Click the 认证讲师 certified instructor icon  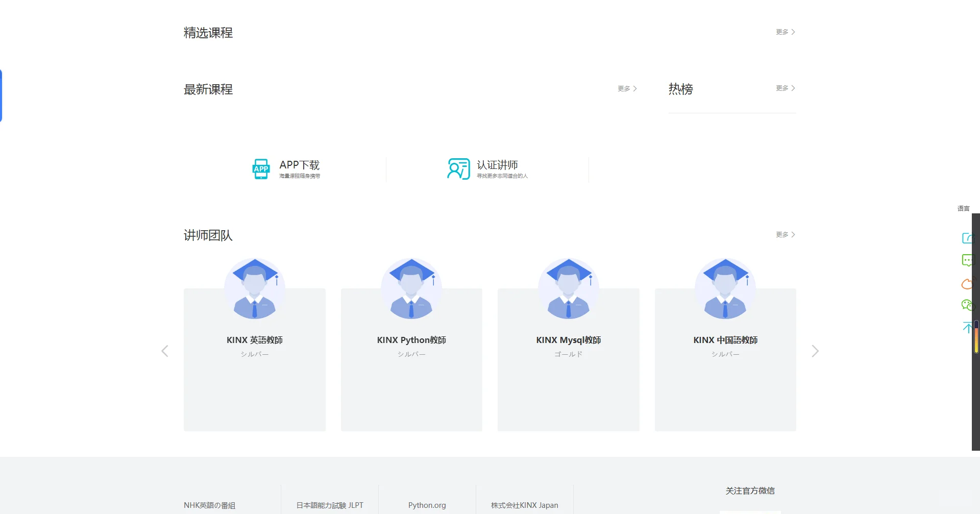click(x=458, y=168)
